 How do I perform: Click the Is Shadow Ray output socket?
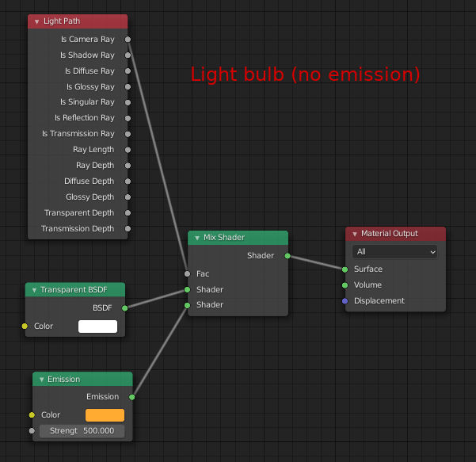point(128,55)
